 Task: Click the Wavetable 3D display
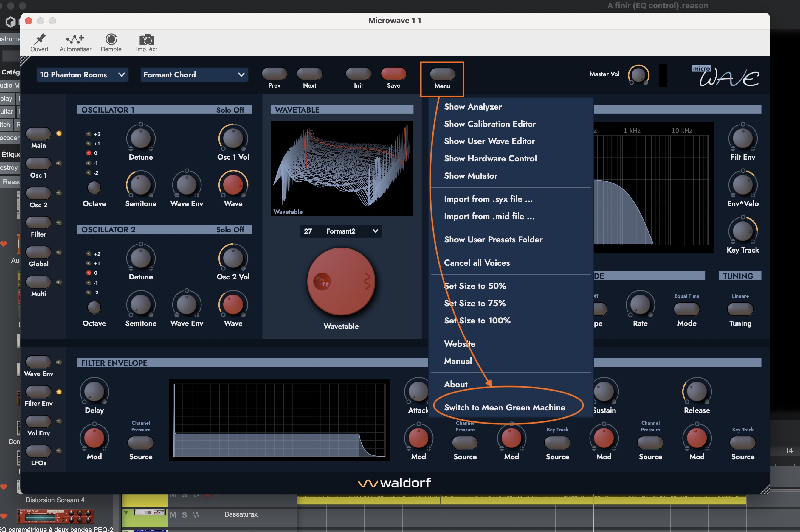(342, 168)
